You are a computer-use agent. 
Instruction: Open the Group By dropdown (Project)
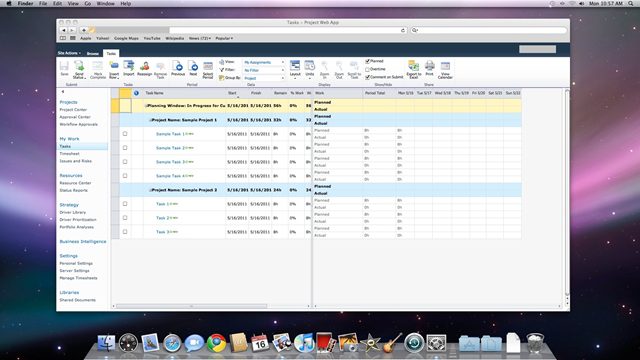[x=264, y=78]
